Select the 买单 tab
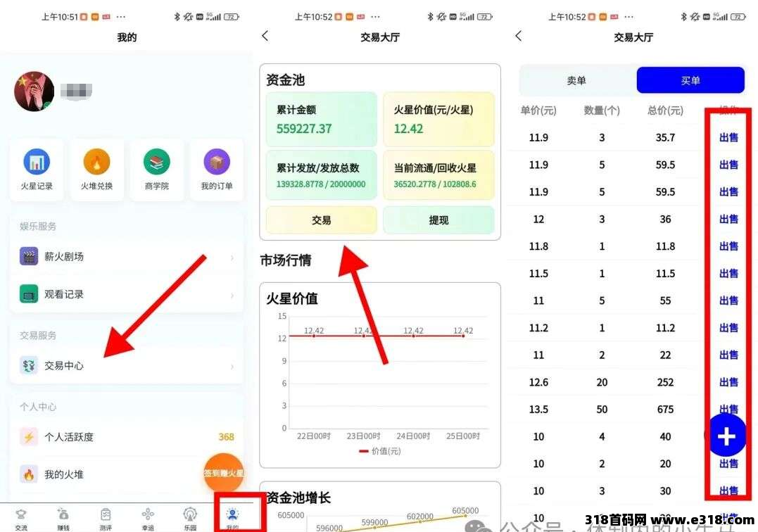This screenshot has width=758, height=532. [690, 80]
